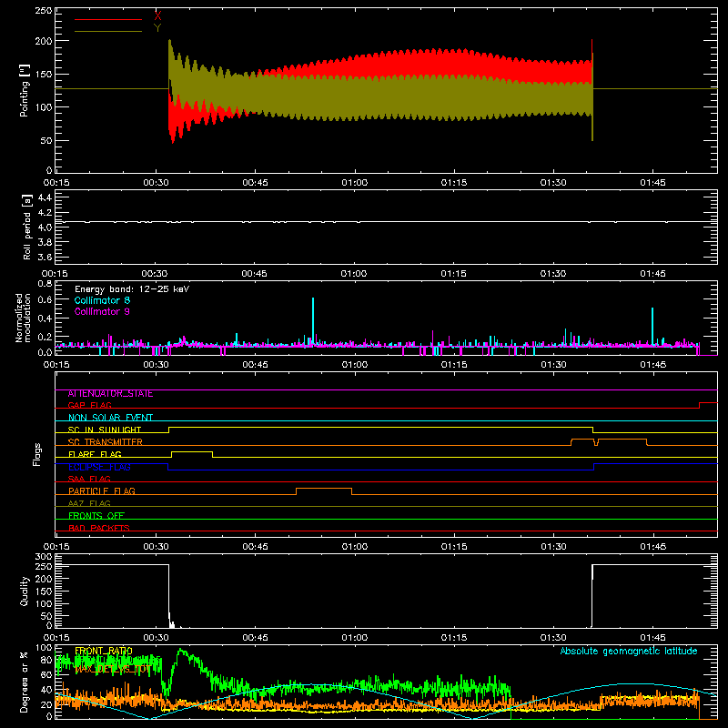Click the 'Collimator 9' legend entry

pyautogui.click(x=102, y=311)
